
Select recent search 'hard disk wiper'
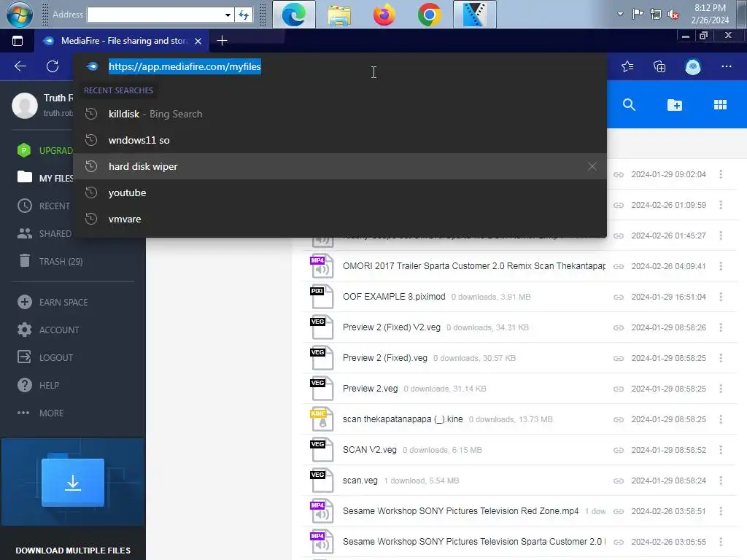point(340,166)
